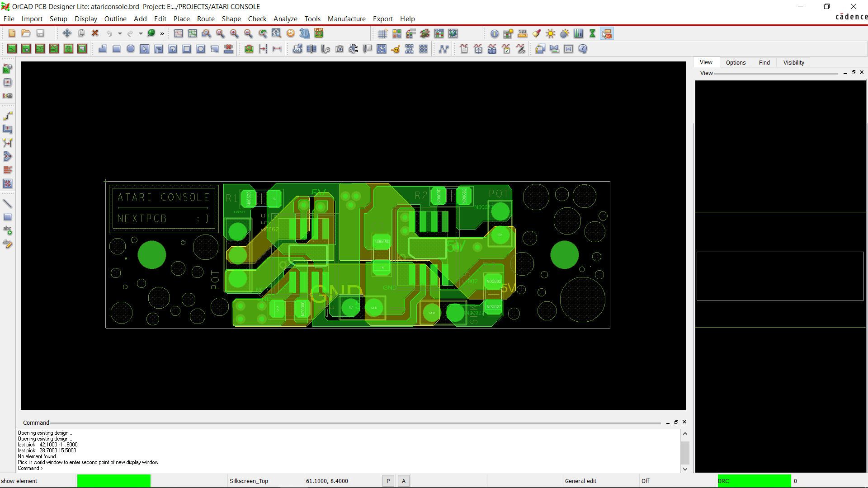Toggle the P button in status bar
Screen dimensions: 868x488
[388, 481]
